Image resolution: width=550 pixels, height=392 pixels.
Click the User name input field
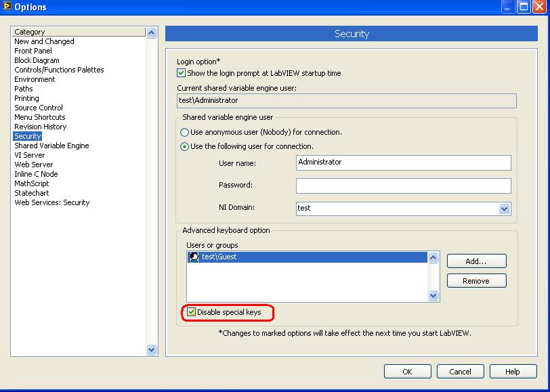point(404,162)
